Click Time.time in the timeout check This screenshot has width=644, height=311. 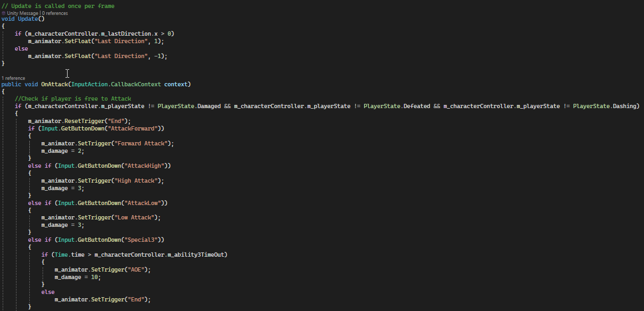click(x=69, y=255)
